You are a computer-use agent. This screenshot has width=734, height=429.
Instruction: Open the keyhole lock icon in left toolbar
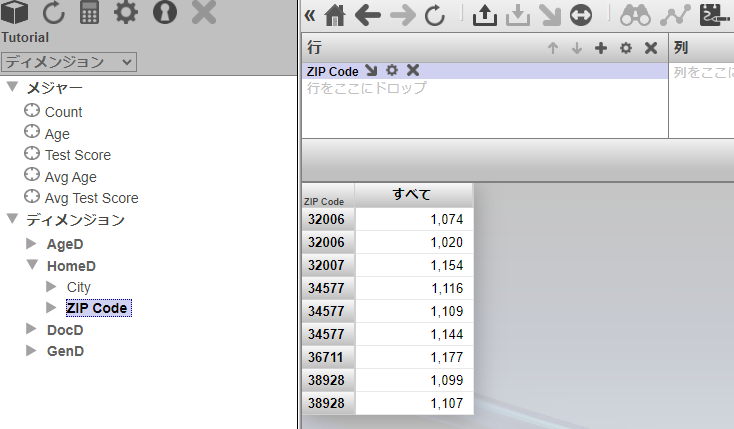[x=164, y=14]
